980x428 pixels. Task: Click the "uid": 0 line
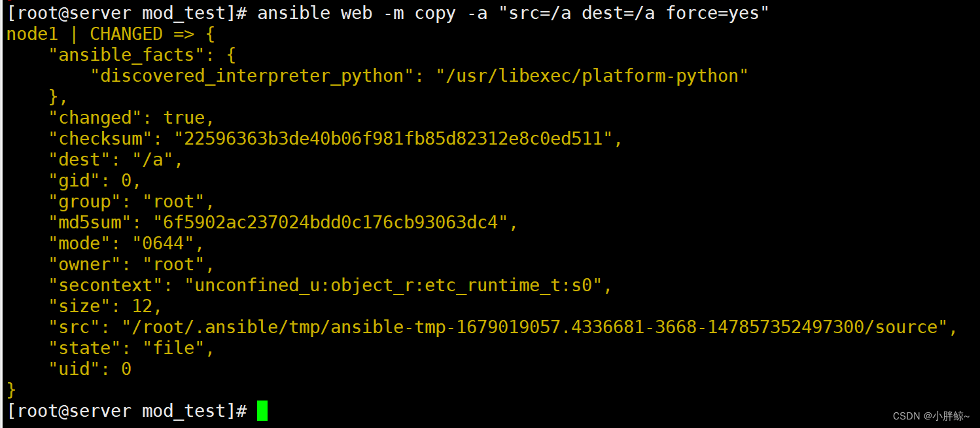coord(90,369)
